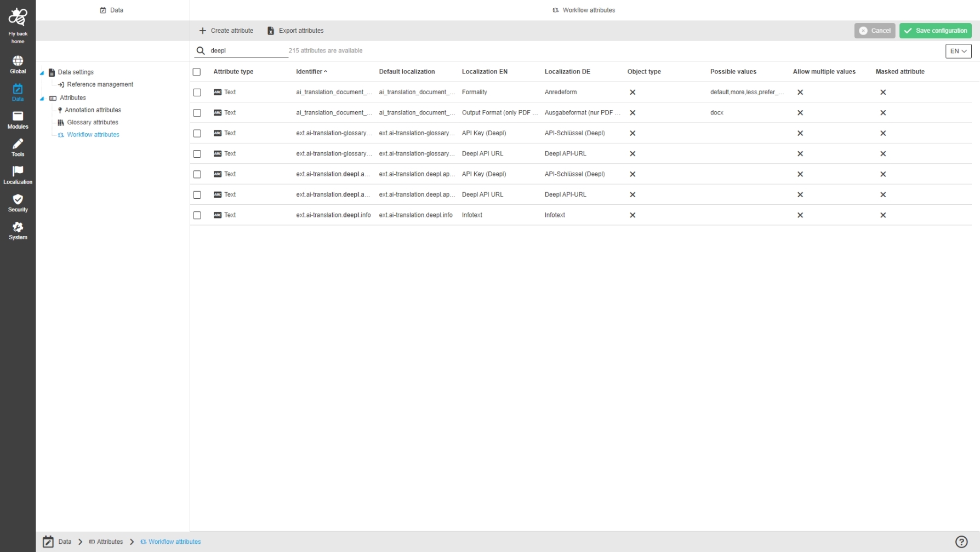Collapse the Data settings tree node

42,72
